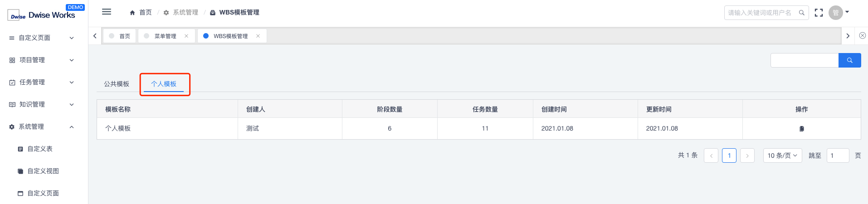The width and height of the screenshot is (868, 204).
Task: Toggle fullscreen mode icon in header
Action: 819,13
